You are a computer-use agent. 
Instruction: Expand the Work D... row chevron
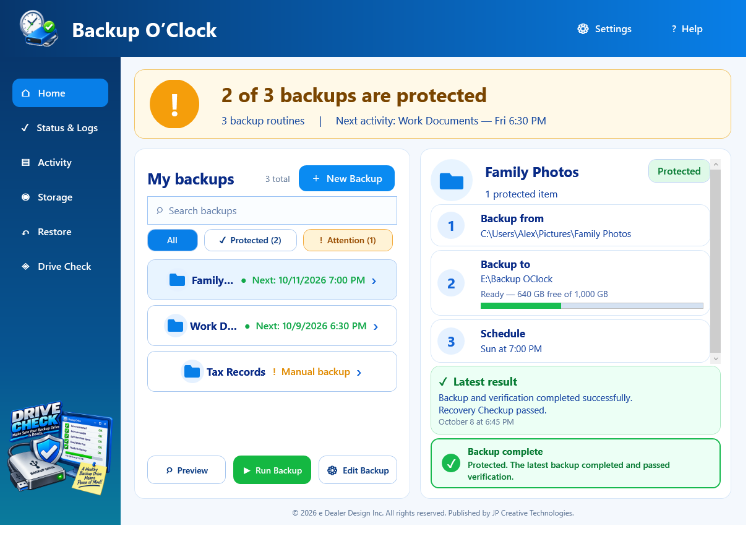(x=376, y=326)
